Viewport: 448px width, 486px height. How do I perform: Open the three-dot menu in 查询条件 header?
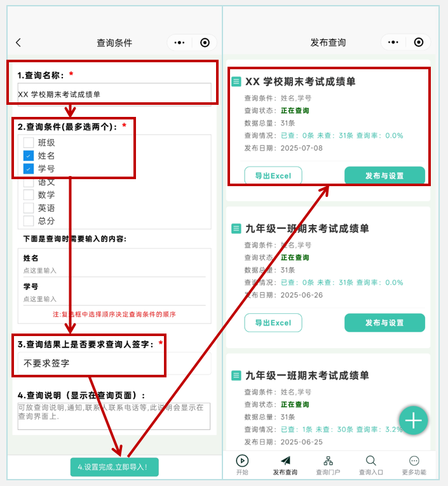pyautogui.click(x=179, y=43)
